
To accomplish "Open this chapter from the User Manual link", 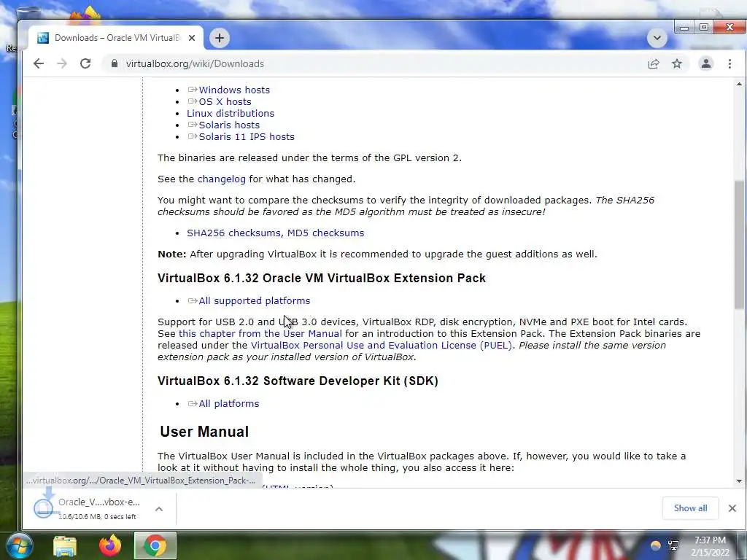I will click(x=260, y=333).
